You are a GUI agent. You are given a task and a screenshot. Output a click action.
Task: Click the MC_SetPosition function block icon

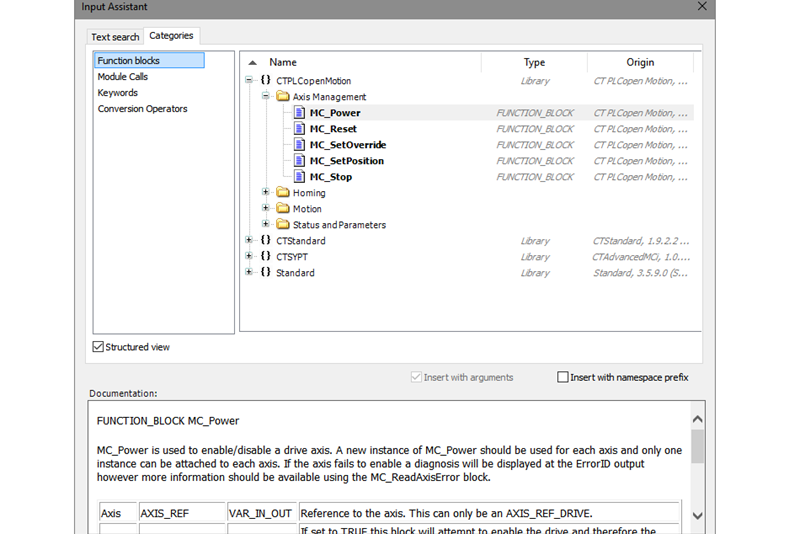point(300,161)
